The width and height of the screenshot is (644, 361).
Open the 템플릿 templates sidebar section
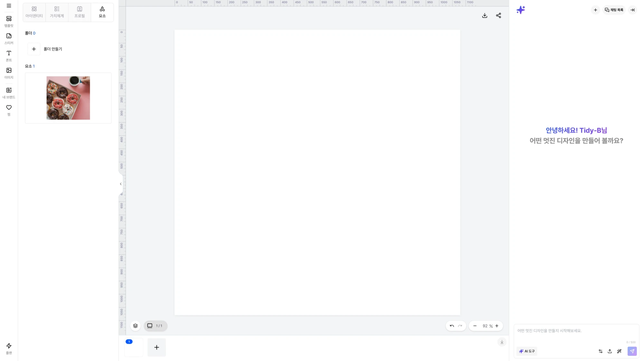pos(9,22)
